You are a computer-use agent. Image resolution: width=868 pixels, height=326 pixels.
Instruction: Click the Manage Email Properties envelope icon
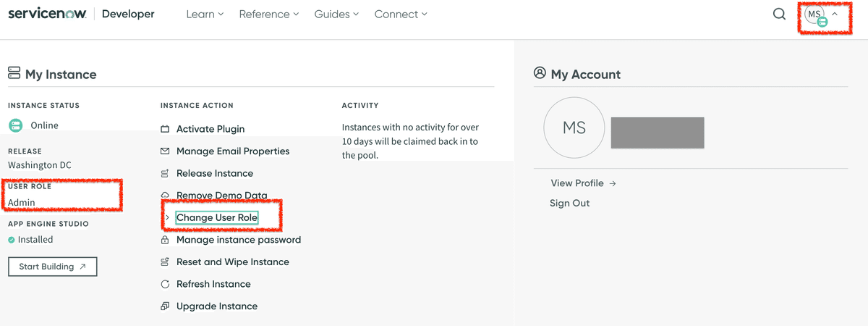pos(165,151)
